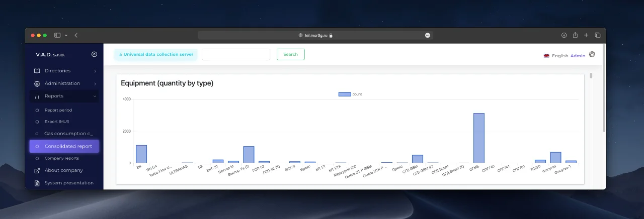Screen dimensions: 644x219
Task: Open the settings gear near Admin
Action: 592,54
